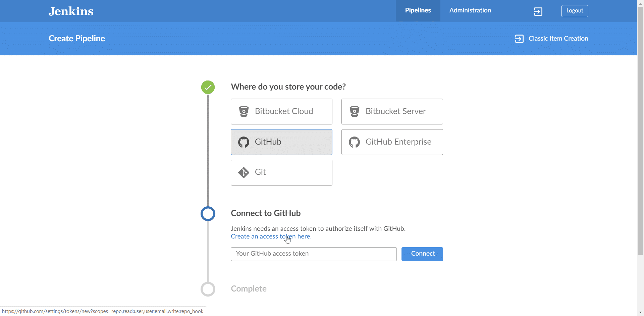Open the 'Create an access token here' link
This screenshot has height=316, width=644.
point(271,236)
